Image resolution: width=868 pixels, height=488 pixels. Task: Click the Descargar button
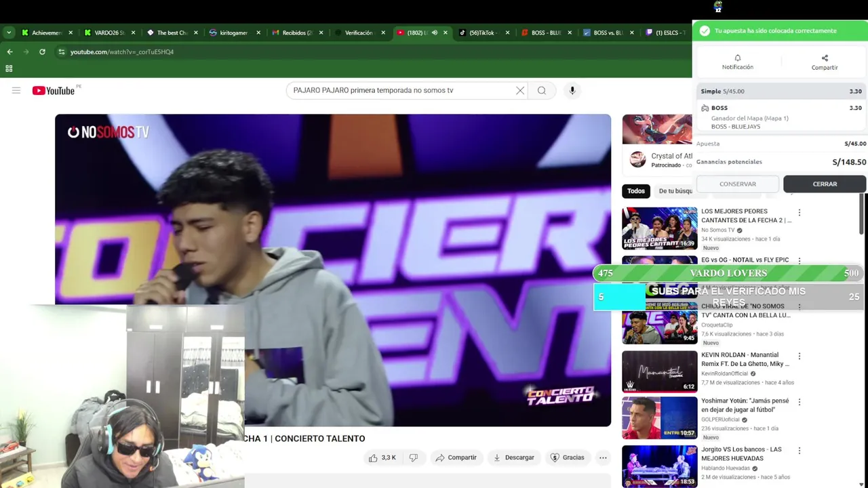click(513, 457)
